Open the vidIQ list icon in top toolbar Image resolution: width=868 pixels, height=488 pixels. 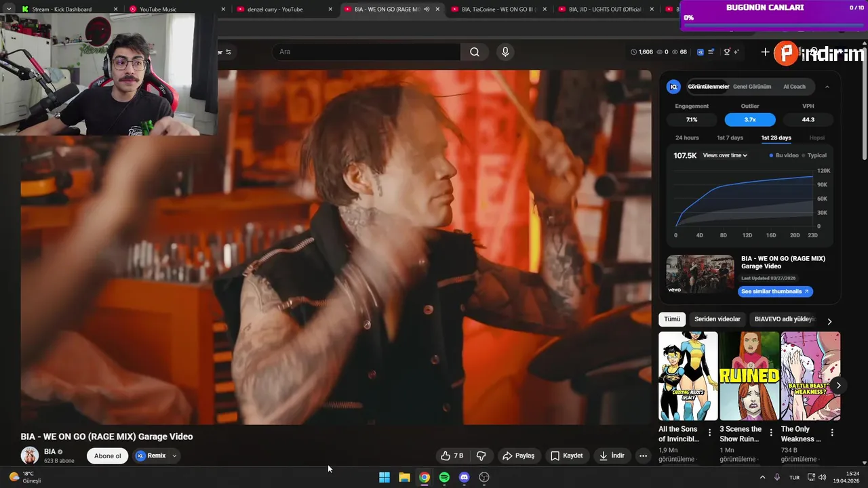pyautogui.click(x=711, y=52)
